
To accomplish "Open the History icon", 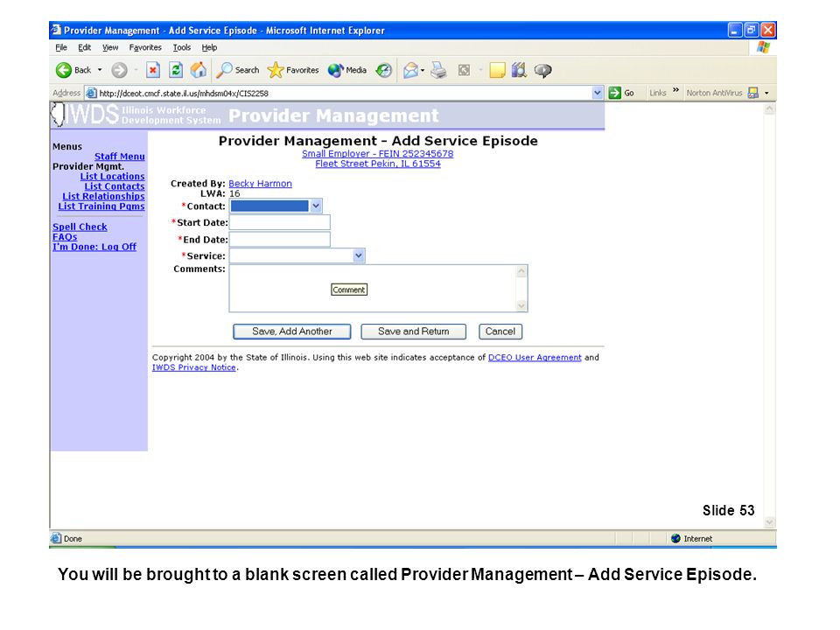I will tap(383, 70).
